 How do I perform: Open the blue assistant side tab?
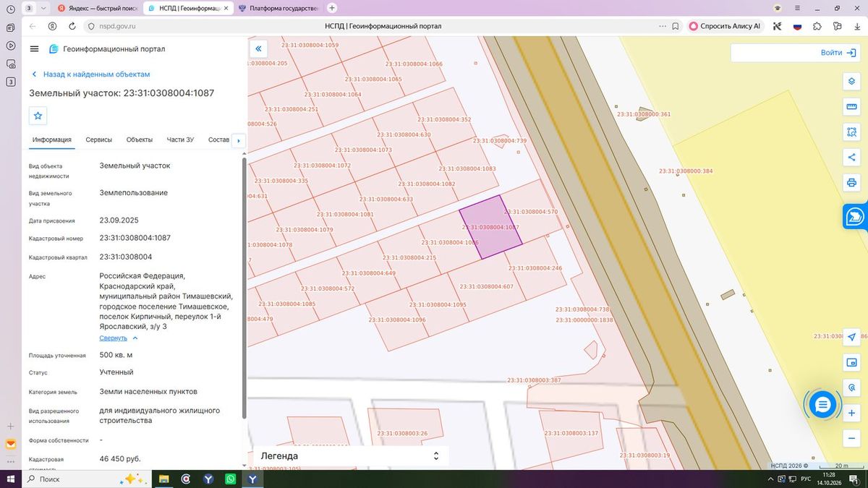tap(856, 216)
